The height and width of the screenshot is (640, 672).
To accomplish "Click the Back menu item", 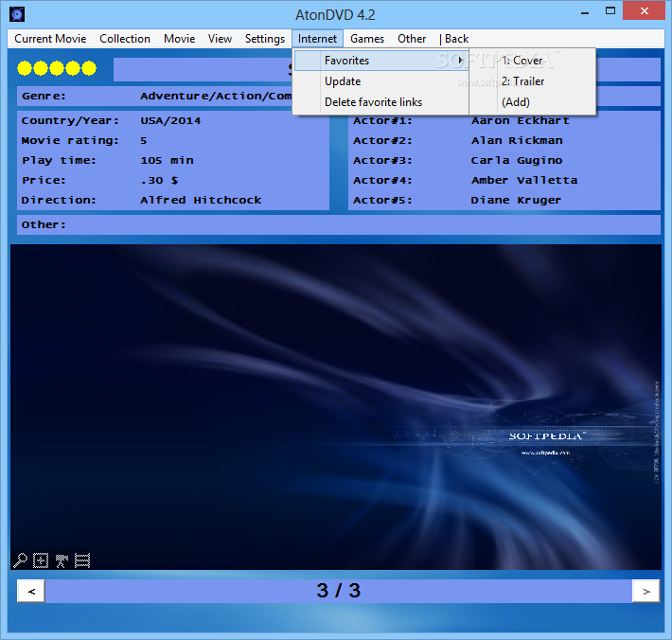I will tap(456, 39).
